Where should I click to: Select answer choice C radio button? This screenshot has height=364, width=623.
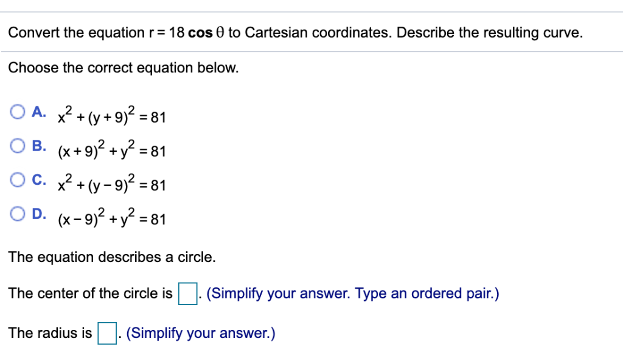click(x=18, y=179)
